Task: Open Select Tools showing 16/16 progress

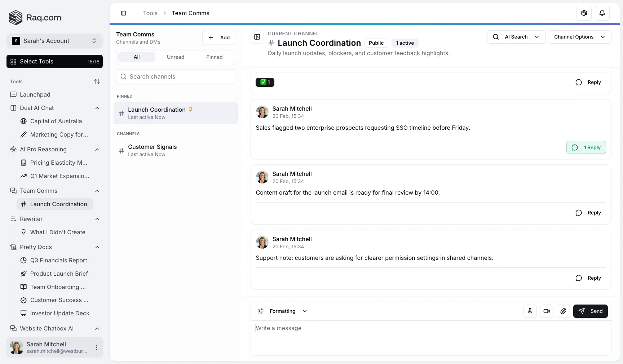Action: pyautogui.click(x=54, y=61)
